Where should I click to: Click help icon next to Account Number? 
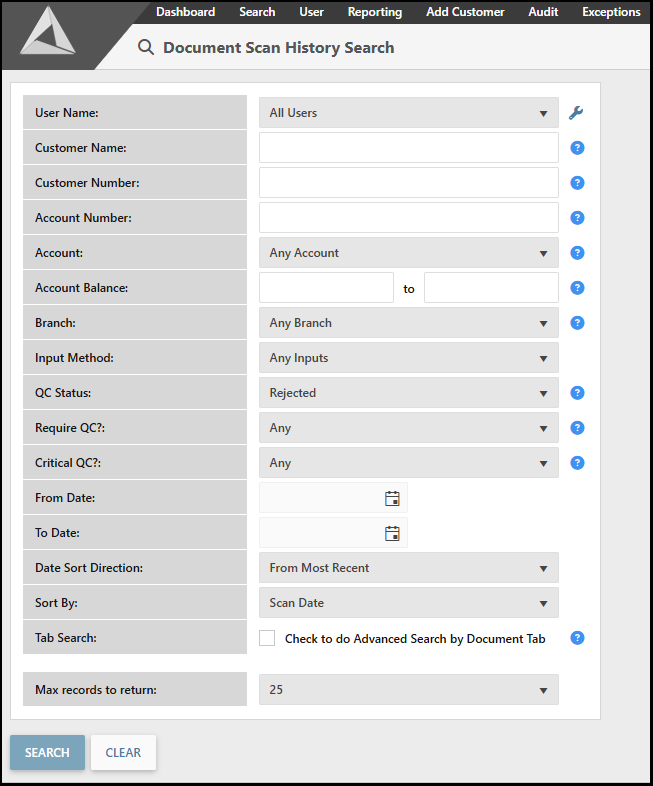click(577, 218)
